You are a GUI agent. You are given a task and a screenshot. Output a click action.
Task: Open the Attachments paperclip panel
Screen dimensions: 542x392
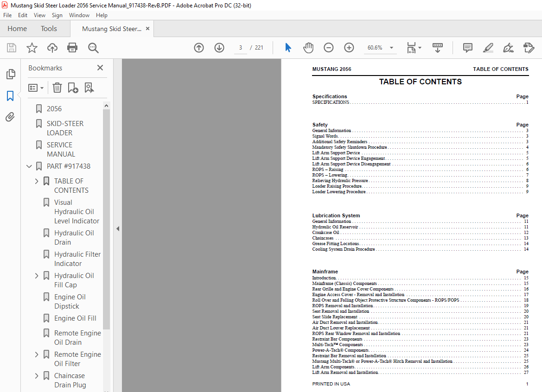10,117
